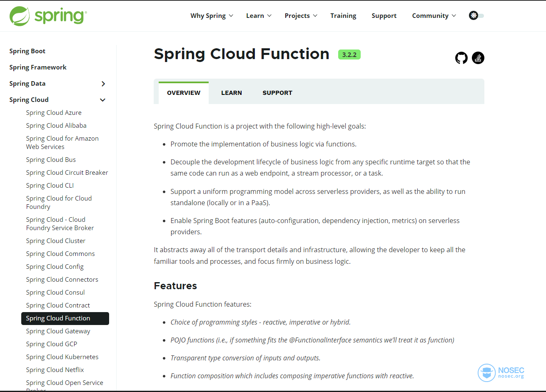This screenshot has height=392, width=546.
Task: Open Spring Cloud Azure
Action: pyautogui.click(x=54, y=113)
